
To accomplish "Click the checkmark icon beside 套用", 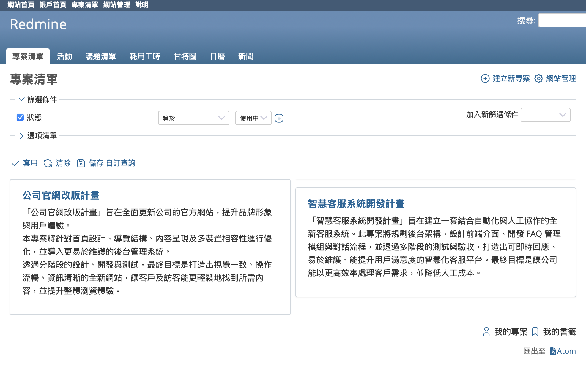I will (15, 163).
